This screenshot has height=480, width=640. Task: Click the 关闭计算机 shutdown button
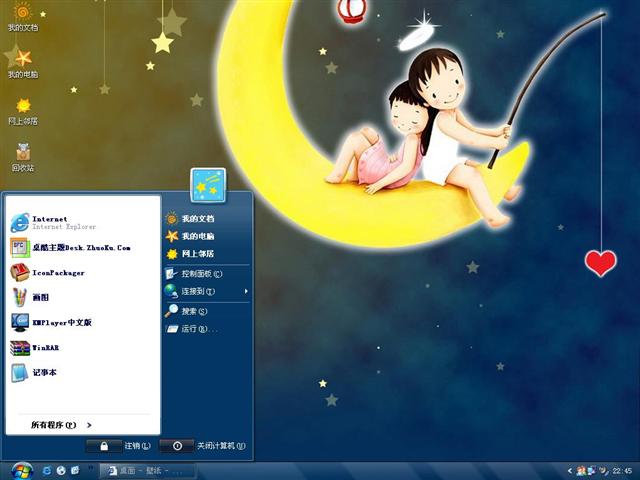(x=177, y=446)
